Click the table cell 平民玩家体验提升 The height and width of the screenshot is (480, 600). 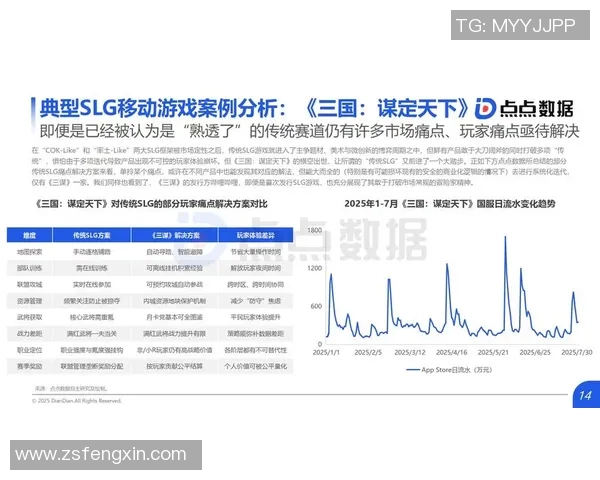coord(256,317)
